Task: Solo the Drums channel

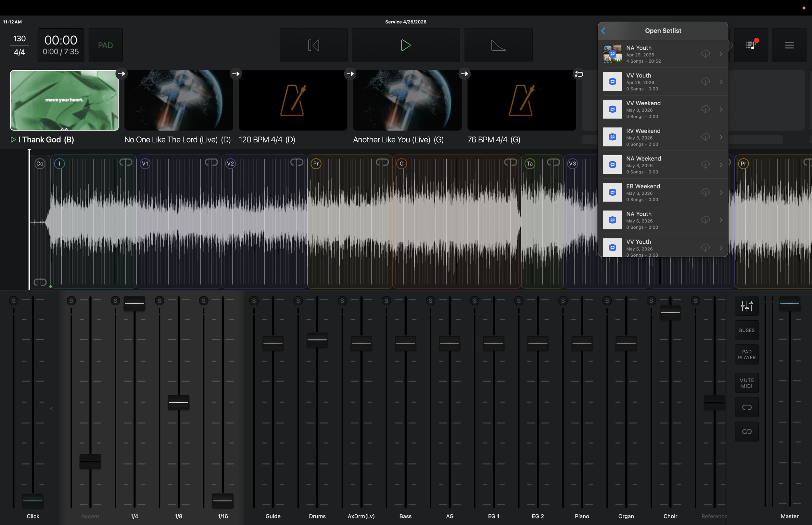Action: pyautogui.click(x=298, y=301)
